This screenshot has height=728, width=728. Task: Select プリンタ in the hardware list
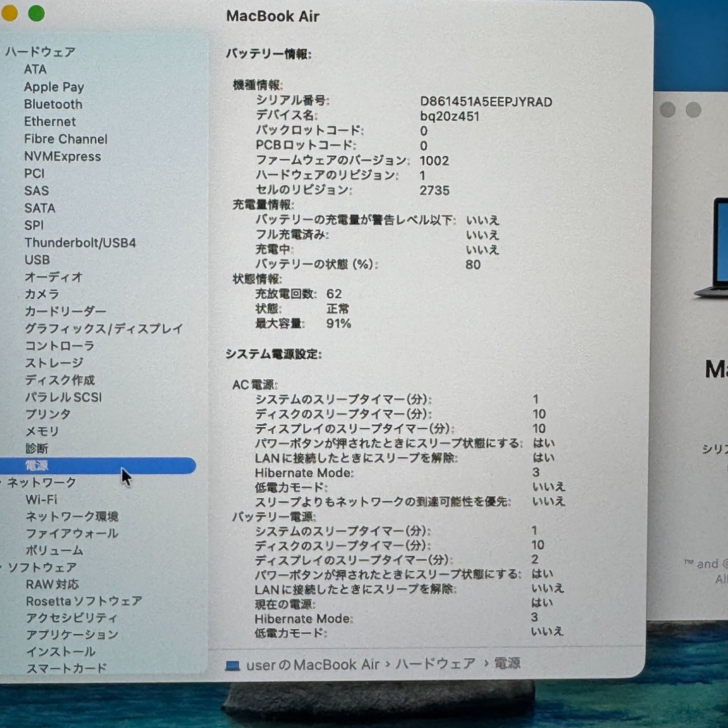coord(48,414)
